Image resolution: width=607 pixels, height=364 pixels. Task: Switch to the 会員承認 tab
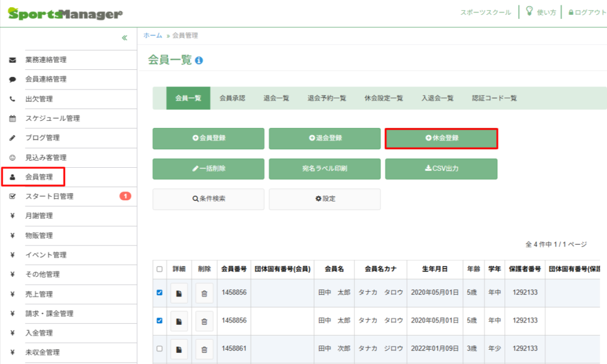(x=232, y=98)
